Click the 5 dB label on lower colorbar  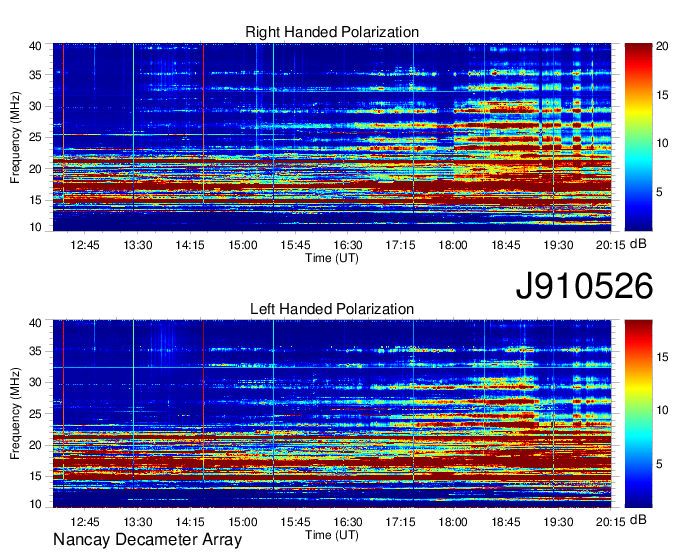(x=659, y=464)
